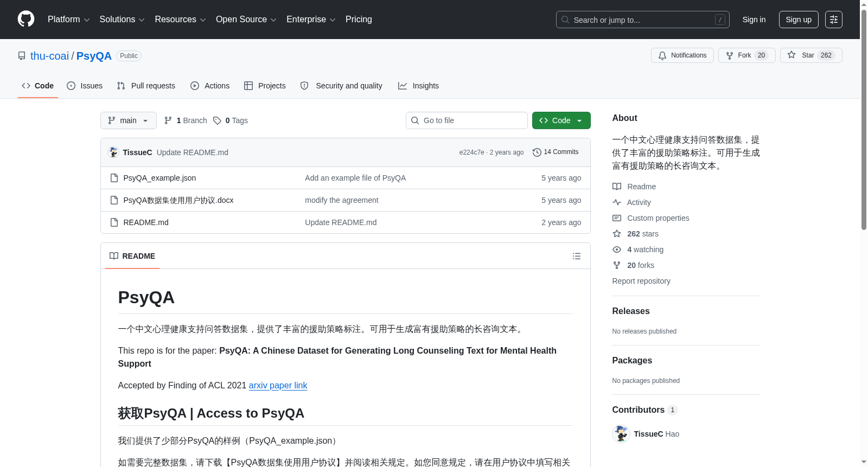This screenshot has width=868, height=467.
Task: Open 'modify the agreement' commit message
Action: pyautogui.click(x=342, y=200)
